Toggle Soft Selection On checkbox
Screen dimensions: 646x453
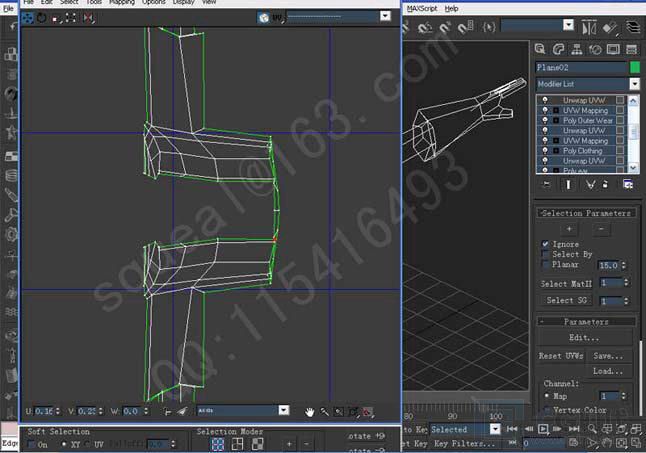[x=31, y=444]
